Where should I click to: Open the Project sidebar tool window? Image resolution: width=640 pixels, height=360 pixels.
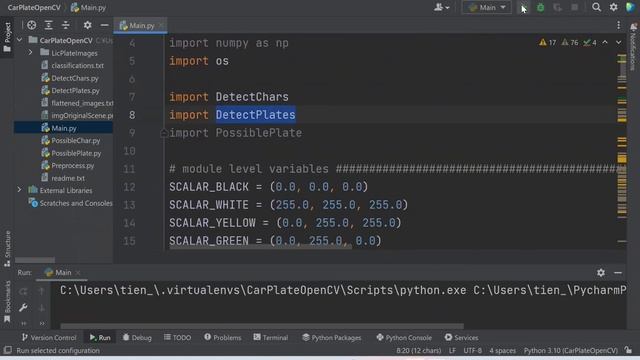click(7, 37)
